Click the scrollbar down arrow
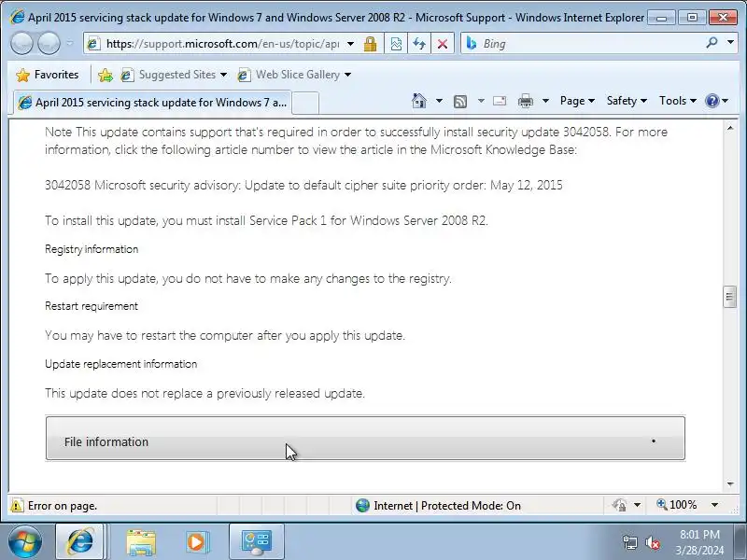Viewport: 747px width, 560px height. click(x=729, y=483)
